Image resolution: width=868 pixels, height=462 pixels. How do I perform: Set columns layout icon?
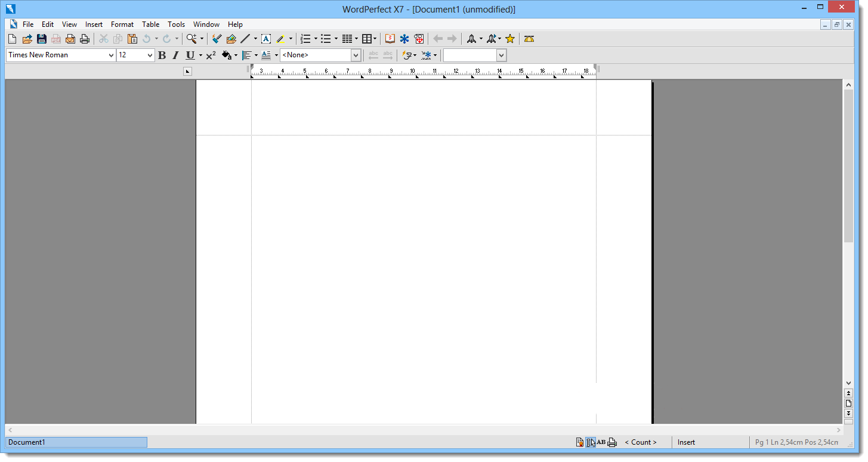click(347, 39)
